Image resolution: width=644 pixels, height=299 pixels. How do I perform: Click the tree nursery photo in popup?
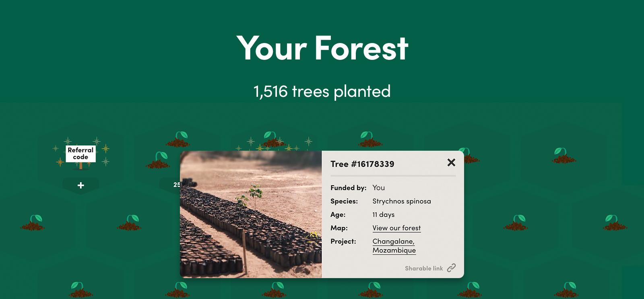click(x=251, y=214)
